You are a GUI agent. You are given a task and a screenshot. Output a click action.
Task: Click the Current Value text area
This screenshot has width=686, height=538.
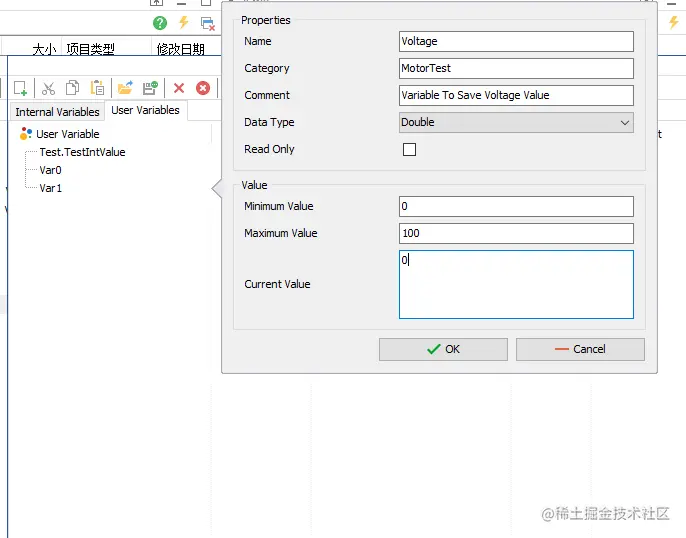click(516, 284)
